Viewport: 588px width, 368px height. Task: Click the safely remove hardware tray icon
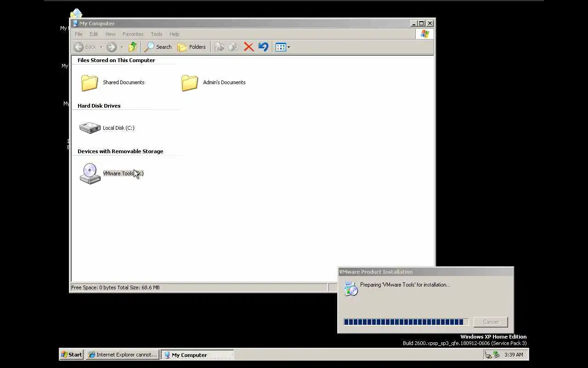coord(496,355)
